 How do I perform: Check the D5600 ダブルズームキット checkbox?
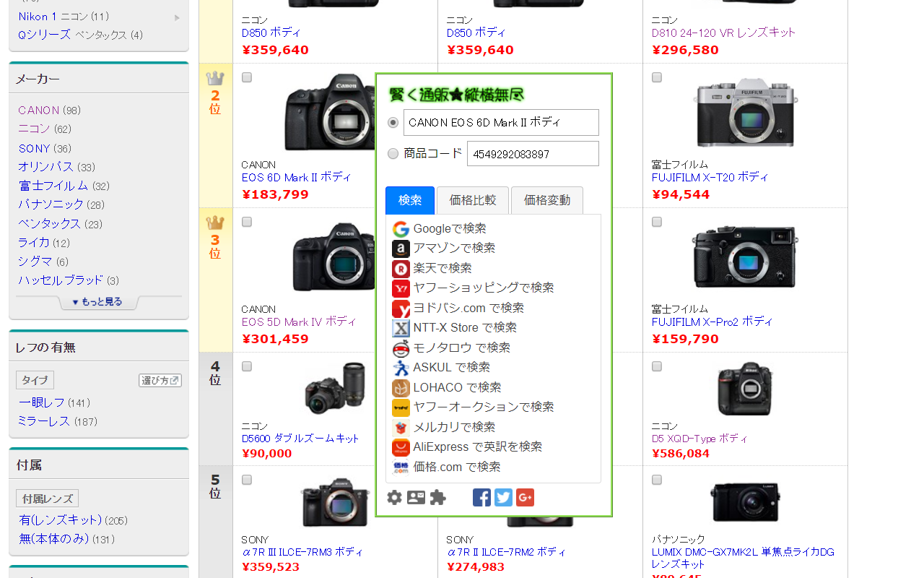click(247, 366)
